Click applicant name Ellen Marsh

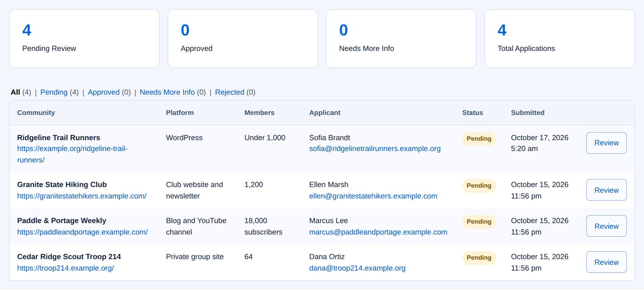click(328, 185)
